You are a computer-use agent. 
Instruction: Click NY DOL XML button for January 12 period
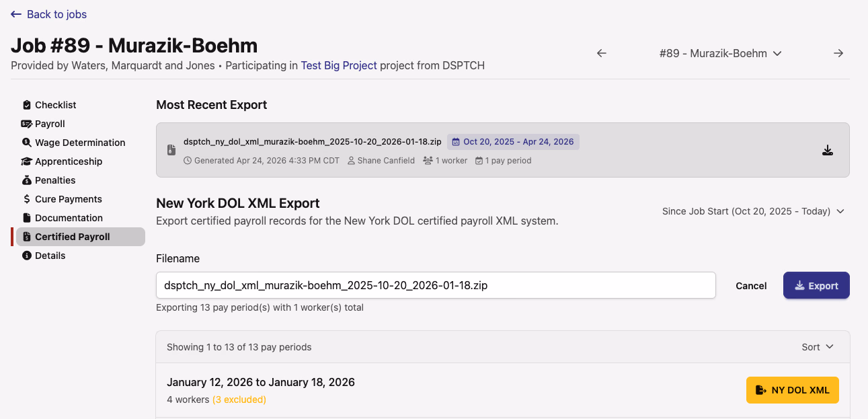793,390
